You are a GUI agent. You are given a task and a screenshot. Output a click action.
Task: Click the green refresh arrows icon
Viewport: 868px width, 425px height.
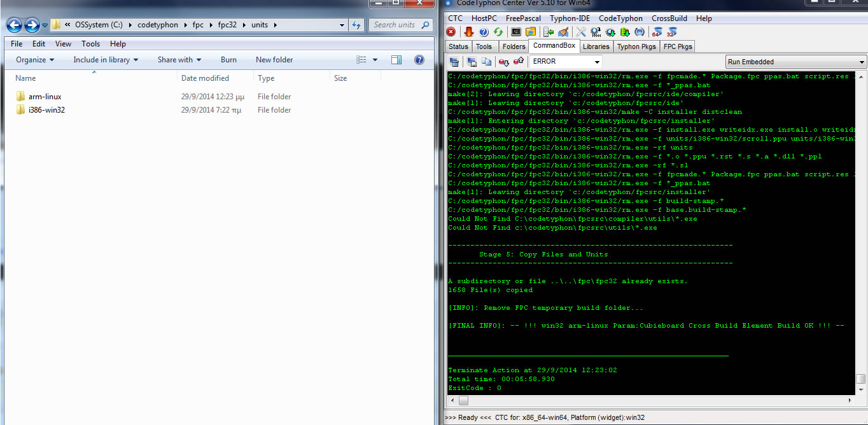(x=498, y=32)
